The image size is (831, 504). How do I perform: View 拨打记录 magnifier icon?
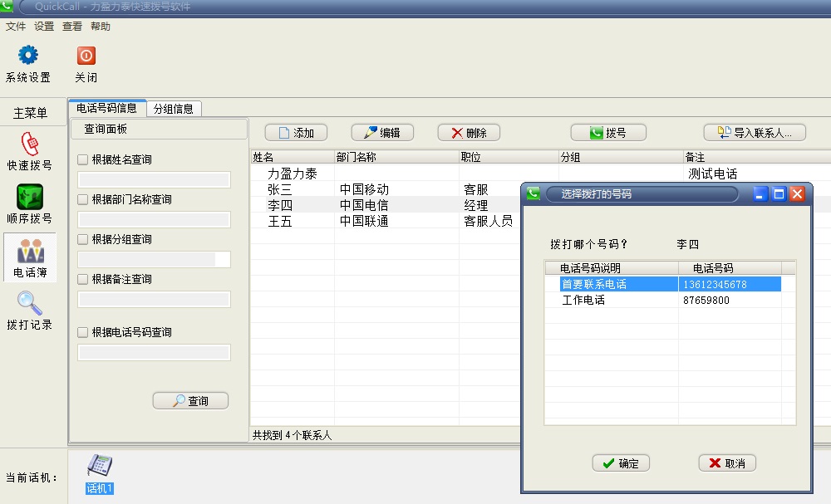click(30, 304)
